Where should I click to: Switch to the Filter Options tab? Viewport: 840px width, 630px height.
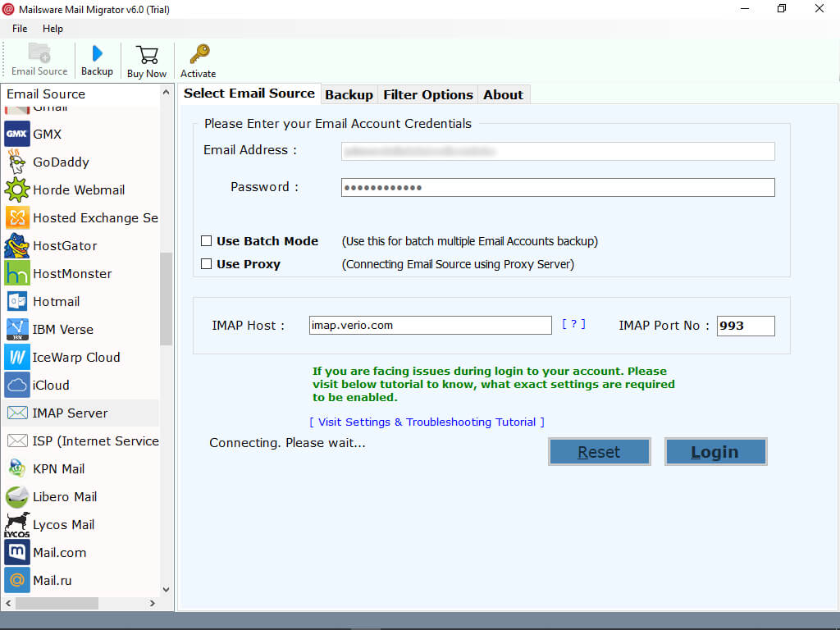[427, 94]
